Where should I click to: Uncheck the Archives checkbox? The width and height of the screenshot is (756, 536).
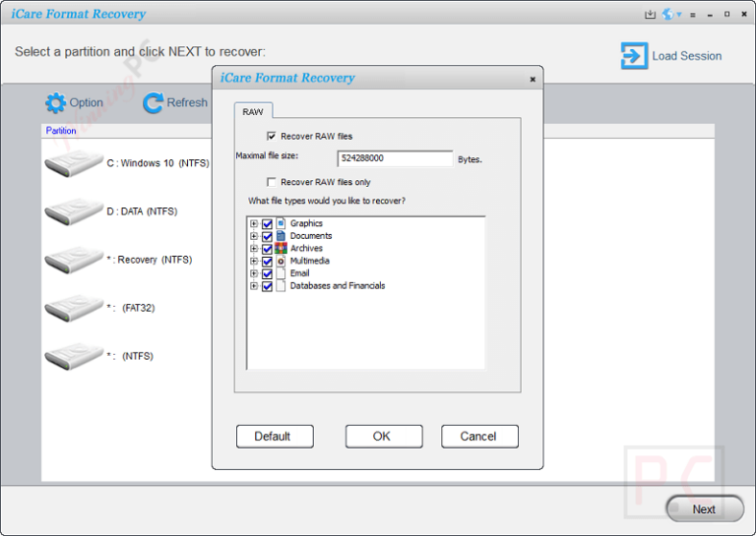tap(267, 249)
